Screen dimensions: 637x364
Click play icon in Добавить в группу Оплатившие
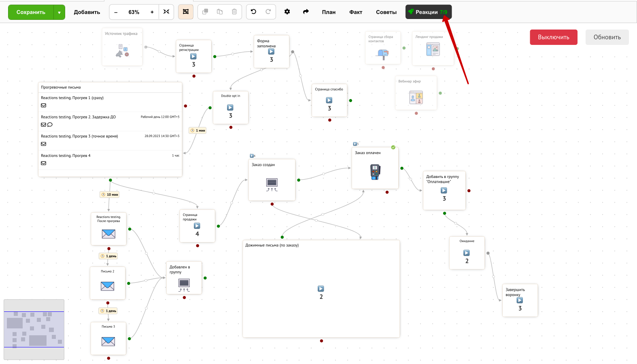click(x=444, y=190)
